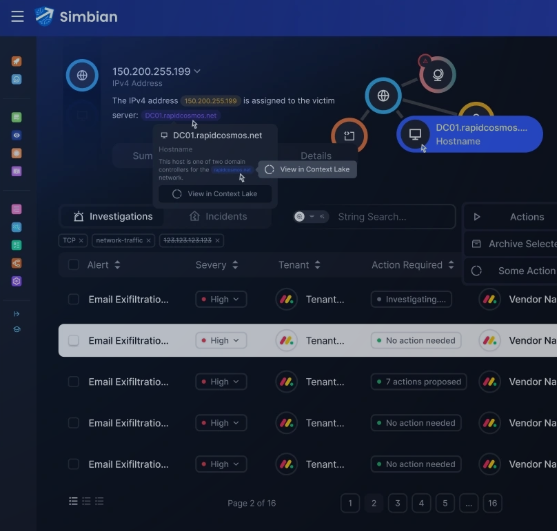The height and width of the screenshot is (531, 557).
Task: Select the blue eye sidebar icon
Action: [16, 135]
